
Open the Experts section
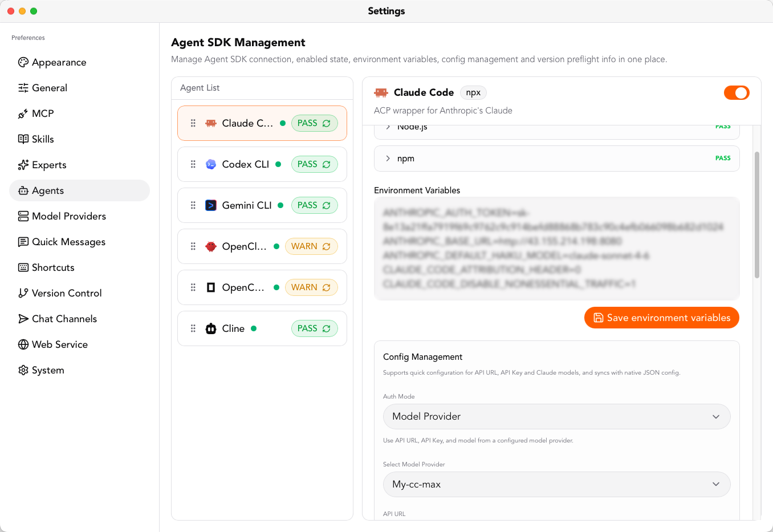79,165
